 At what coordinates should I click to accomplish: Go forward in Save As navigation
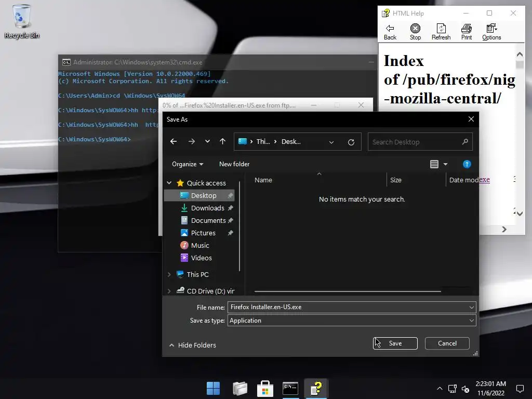pos(191,141)
